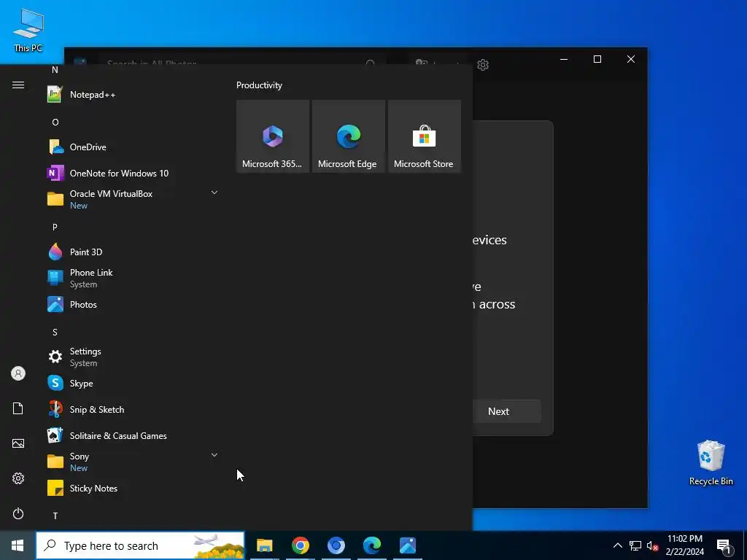
Task: Show hidden system tray icons
Action: pyautogui.click(x=617, y=545)
